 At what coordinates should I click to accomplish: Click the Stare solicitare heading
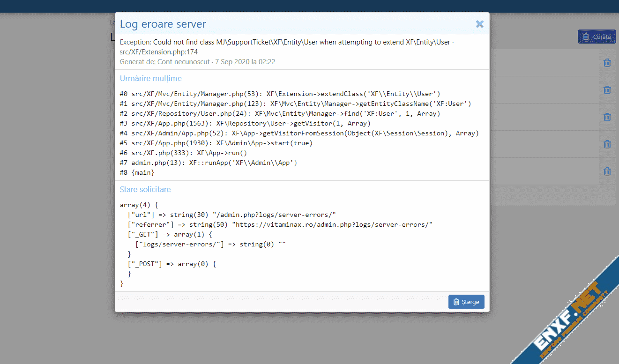tap(145, 189)
